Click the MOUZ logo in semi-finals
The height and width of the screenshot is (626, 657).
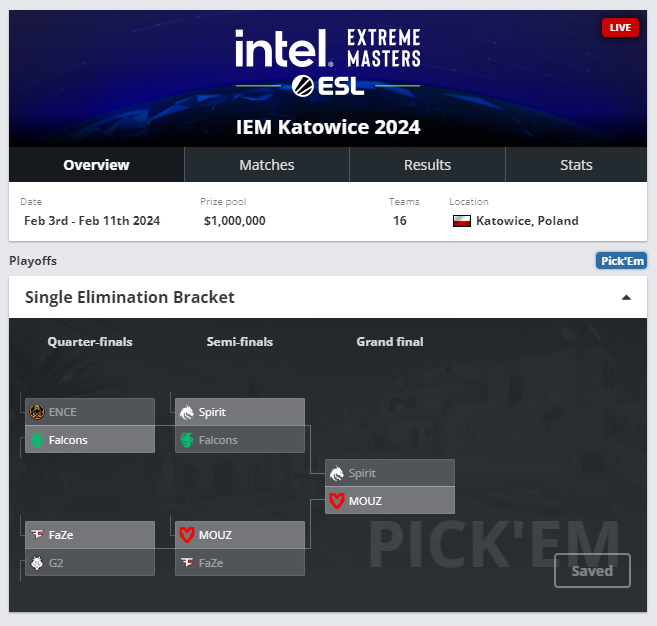pyautogui.click(x=187, y=535)
